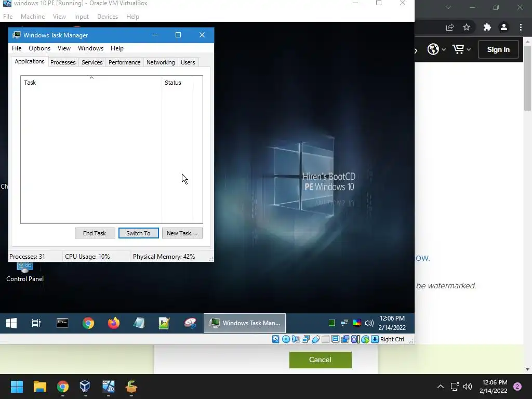532x399 pixels.
Task: Launch Chrome from guest PE taskbar
Action: click(88, 323)
